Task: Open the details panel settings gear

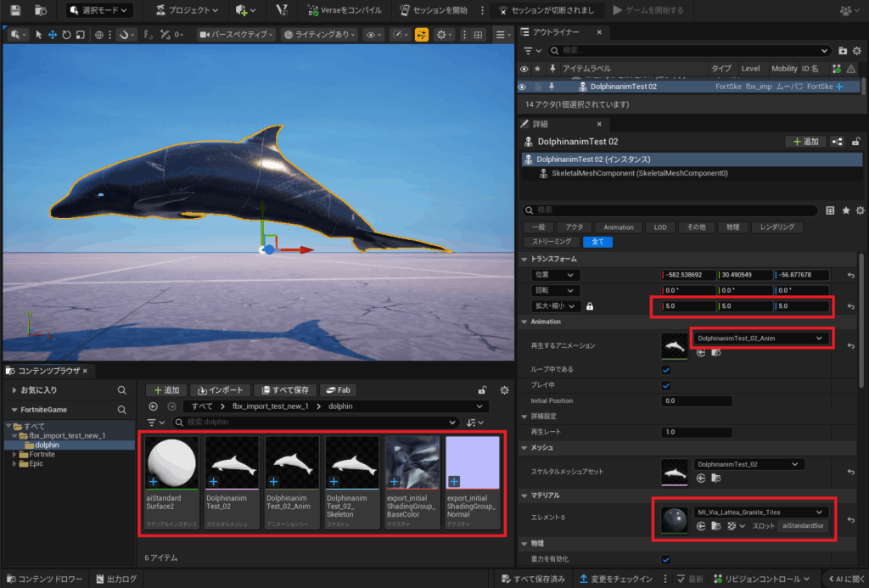Action: pos(861,210)
